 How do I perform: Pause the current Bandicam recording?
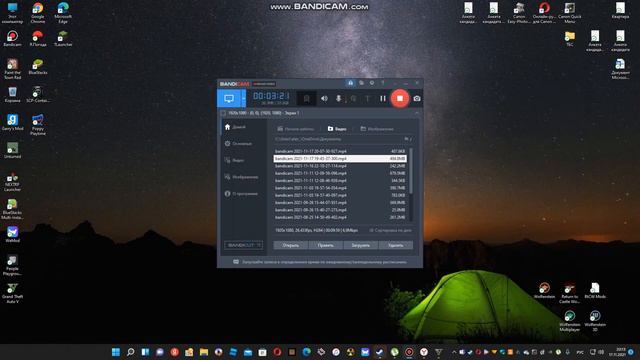pyautogui.click(x=382, y=98)
